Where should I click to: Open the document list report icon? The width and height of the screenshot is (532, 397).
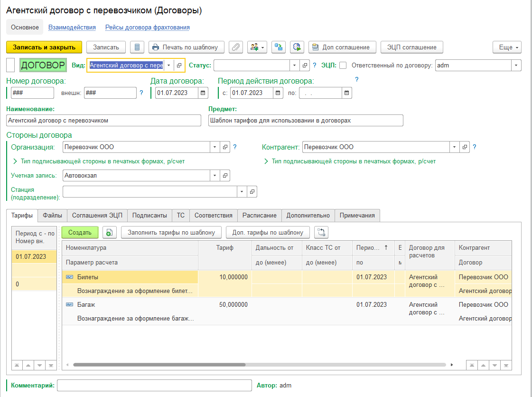[x=137, y=47]
